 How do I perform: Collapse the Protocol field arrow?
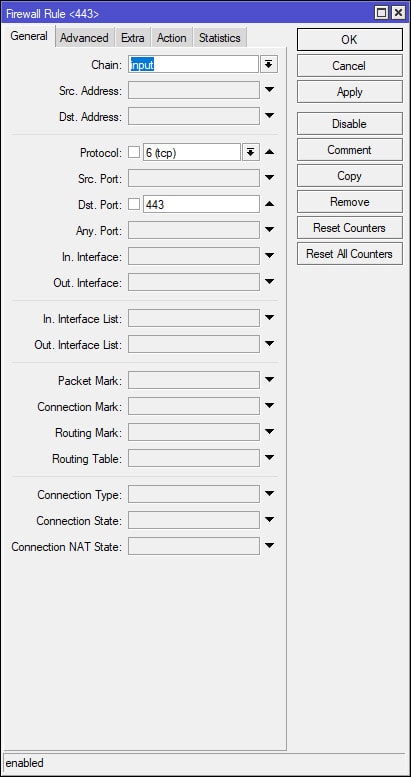pyautogui.click(x=269, y=152)
